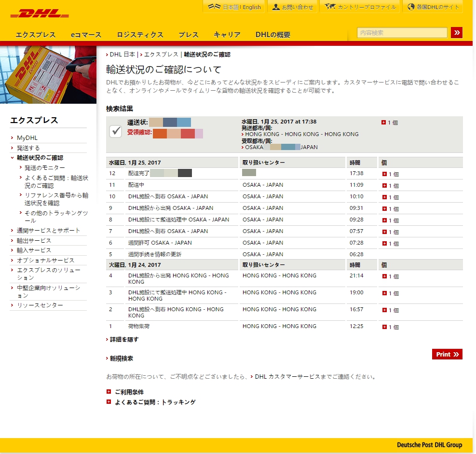Select the 通関手続き情報の更新 status text
476x454 pixels.
coord(154,254)
